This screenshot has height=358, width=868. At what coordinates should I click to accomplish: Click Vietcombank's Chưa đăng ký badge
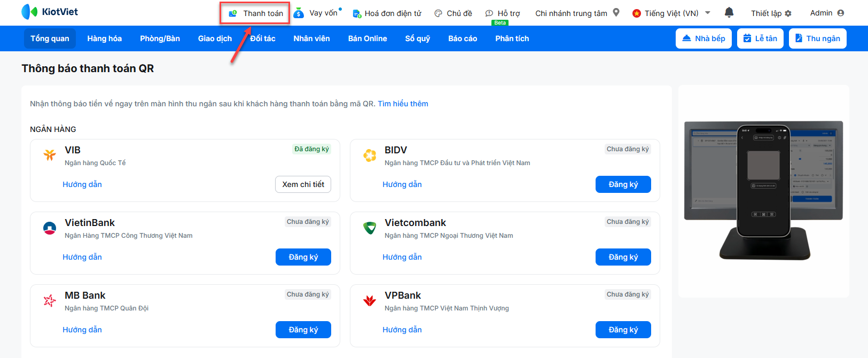(628, 222)
